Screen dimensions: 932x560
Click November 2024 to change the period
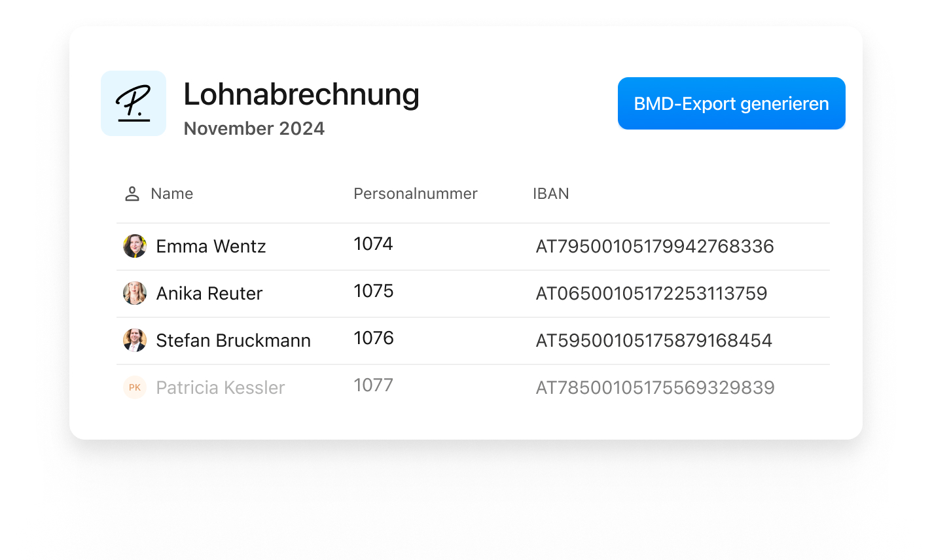255,128
